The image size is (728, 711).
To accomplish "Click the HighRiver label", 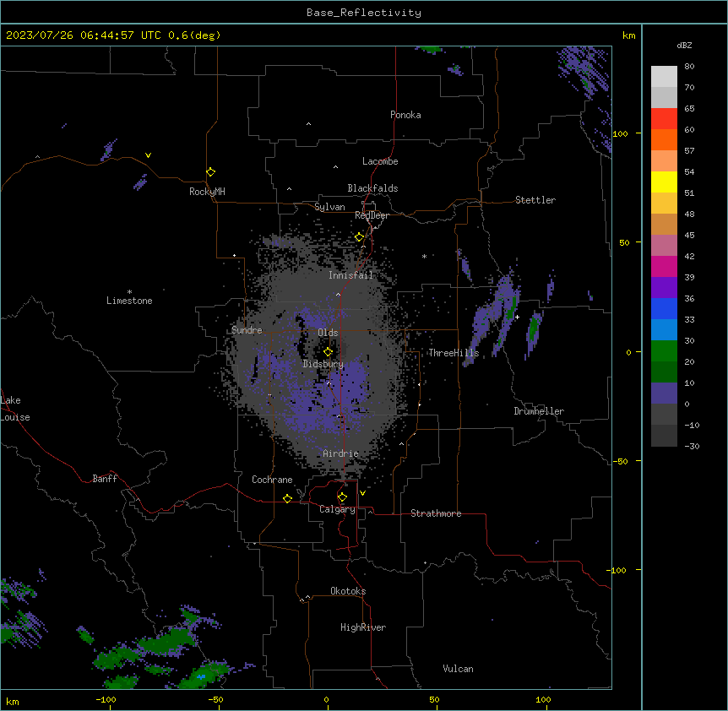I will (363, 627).
